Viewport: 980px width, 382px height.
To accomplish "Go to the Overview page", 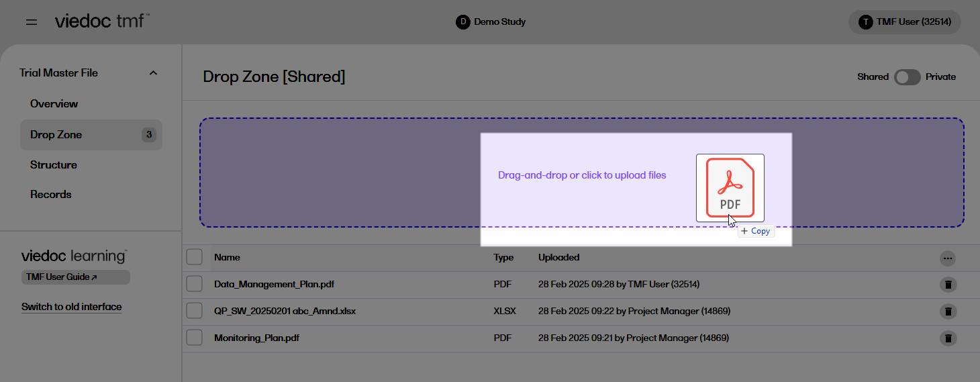I will 54,104.
